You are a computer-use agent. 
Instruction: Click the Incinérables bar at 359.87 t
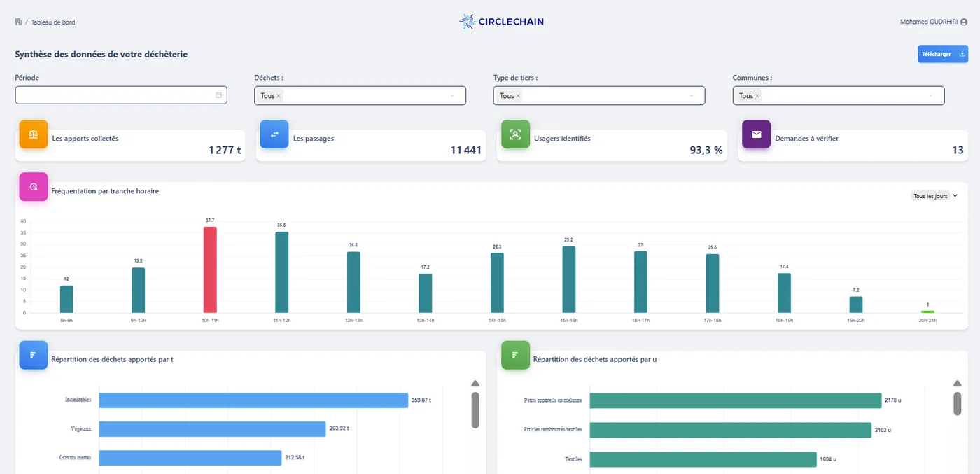[253, 400]
